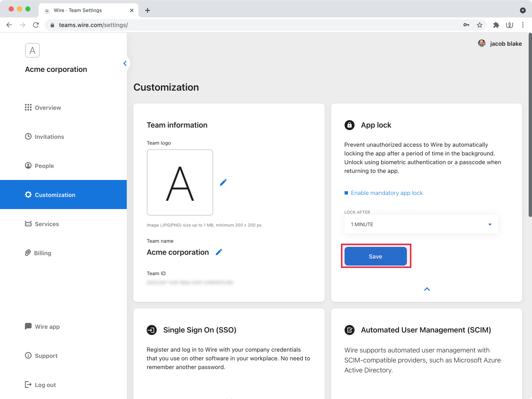Collapse the App lock card
The height and width of the screenshot is (399, 532).
coord(427,289)
